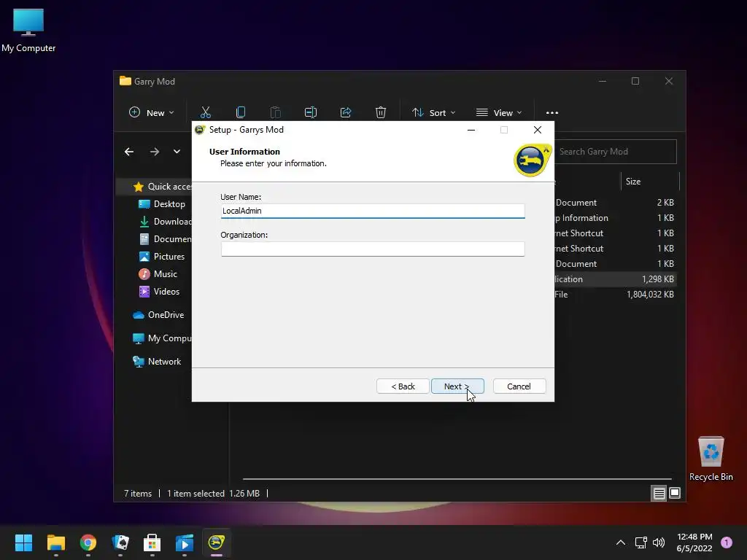The image size is (747, 560).
Task: Click the Size column header
Action: pyautogui.click(x=650, y=182)
